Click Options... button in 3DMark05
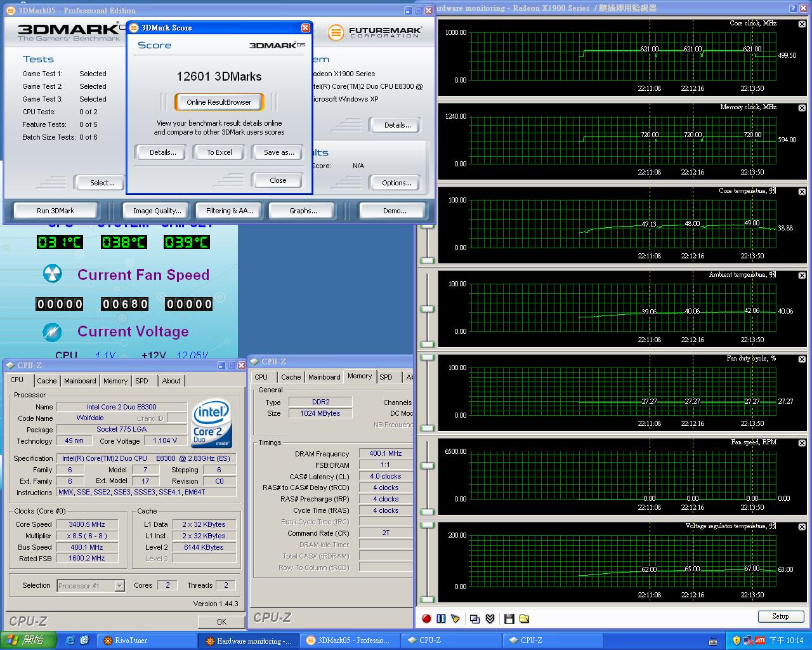Viewport: 812px width, 650px height. coord(396,183)
